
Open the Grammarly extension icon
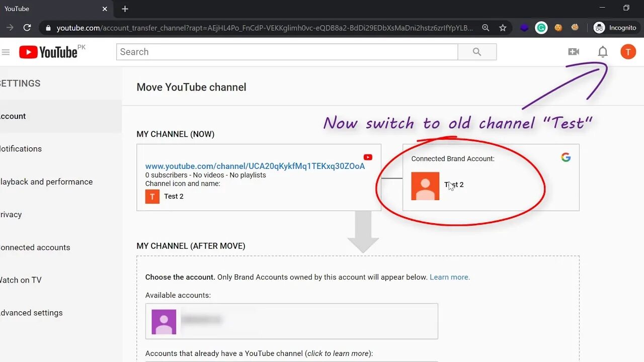[x=541, y=28]
